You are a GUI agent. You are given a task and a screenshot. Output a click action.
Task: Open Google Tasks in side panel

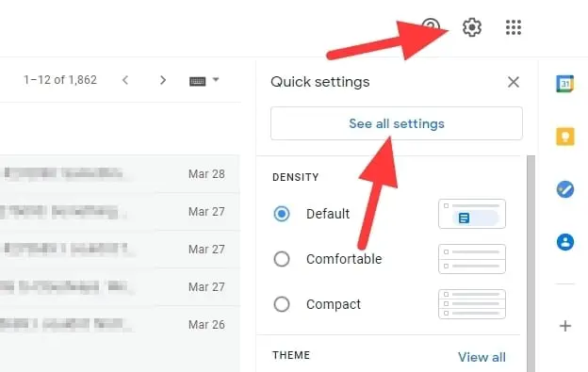point(565,189)
